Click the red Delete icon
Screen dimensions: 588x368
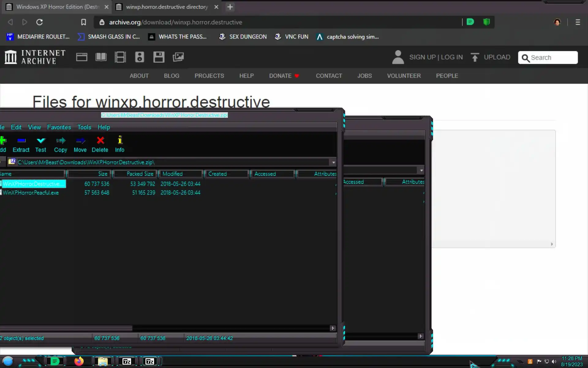[x=100, y=141]
